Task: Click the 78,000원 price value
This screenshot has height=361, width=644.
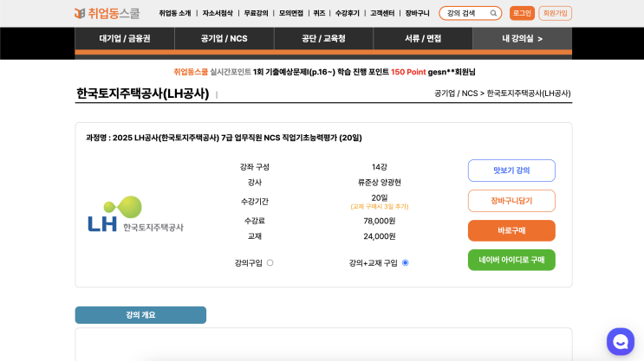Action: pyautogui.click(x=379, y=221)
